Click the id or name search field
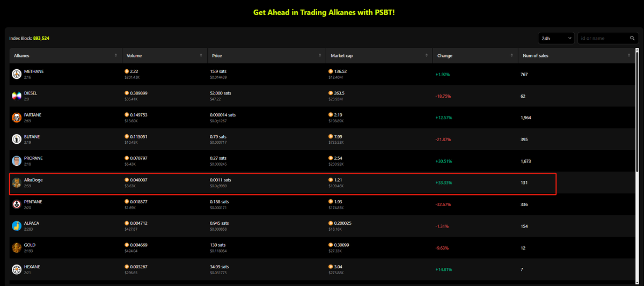 [603, 38]
